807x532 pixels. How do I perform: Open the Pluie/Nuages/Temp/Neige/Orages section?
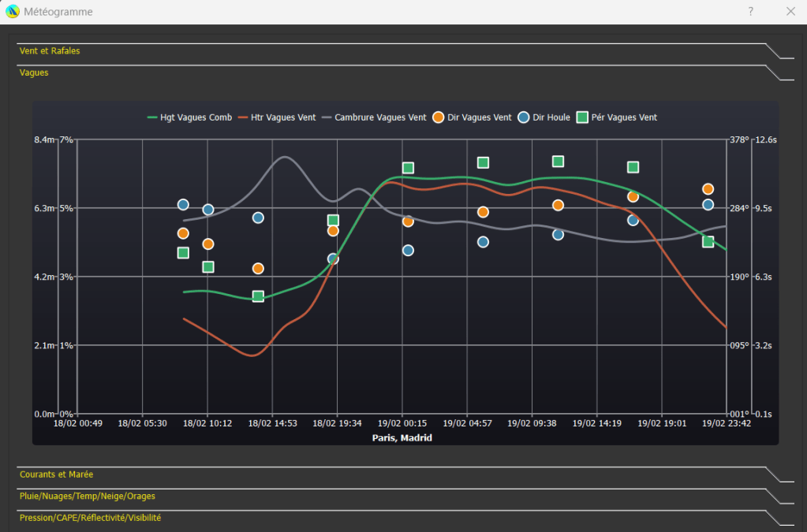87,497
